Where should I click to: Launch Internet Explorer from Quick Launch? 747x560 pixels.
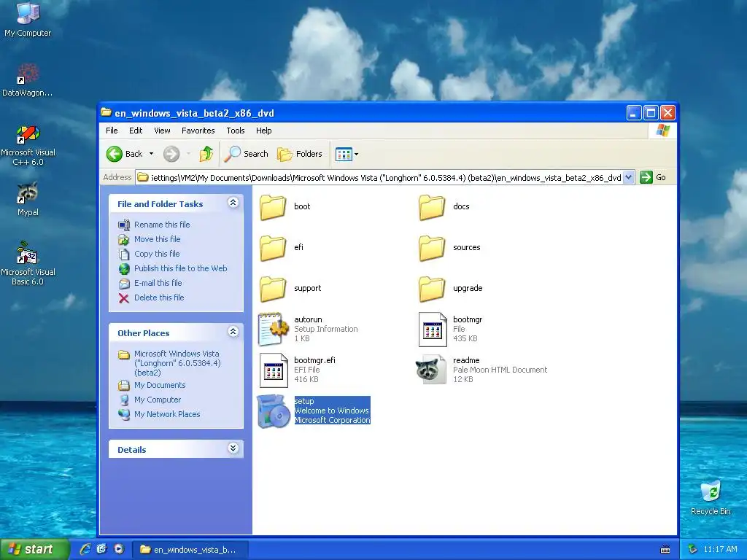tap(85, 549)
